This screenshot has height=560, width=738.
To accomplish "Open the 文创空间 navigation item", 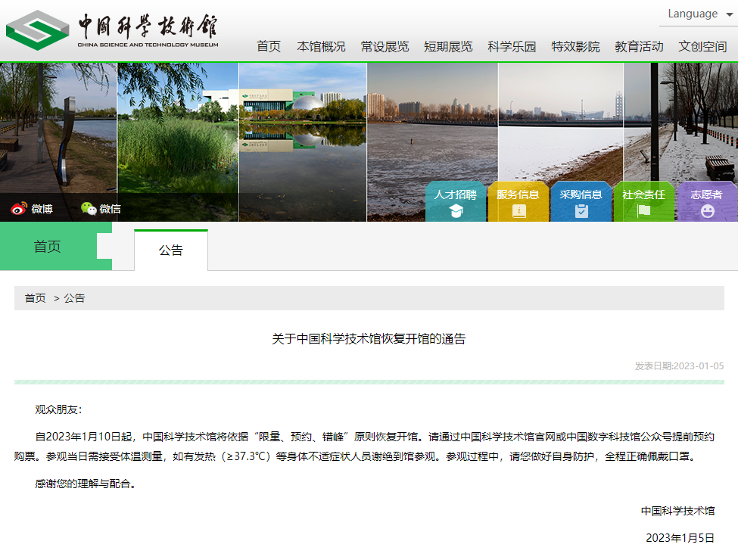I will click(702, 47).
